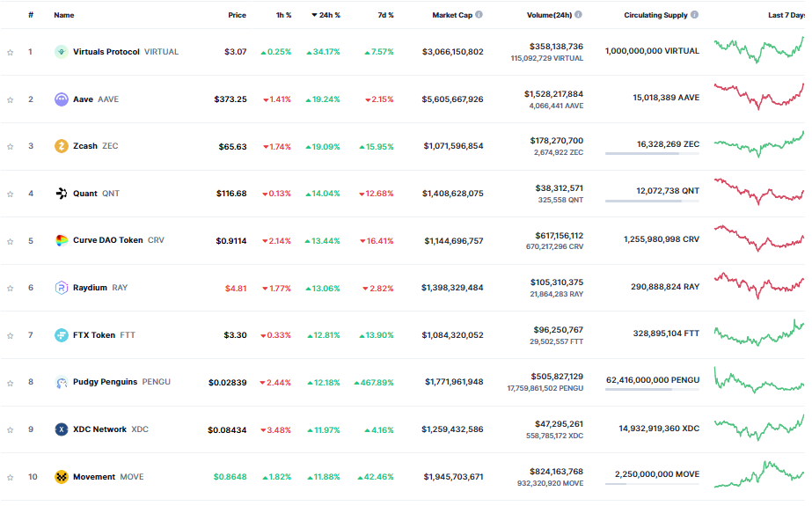This screenshot has height=506, width=812.
Task: Click Curve DAO Token volume $617,156,112
Action: click(x=560, y=236)
